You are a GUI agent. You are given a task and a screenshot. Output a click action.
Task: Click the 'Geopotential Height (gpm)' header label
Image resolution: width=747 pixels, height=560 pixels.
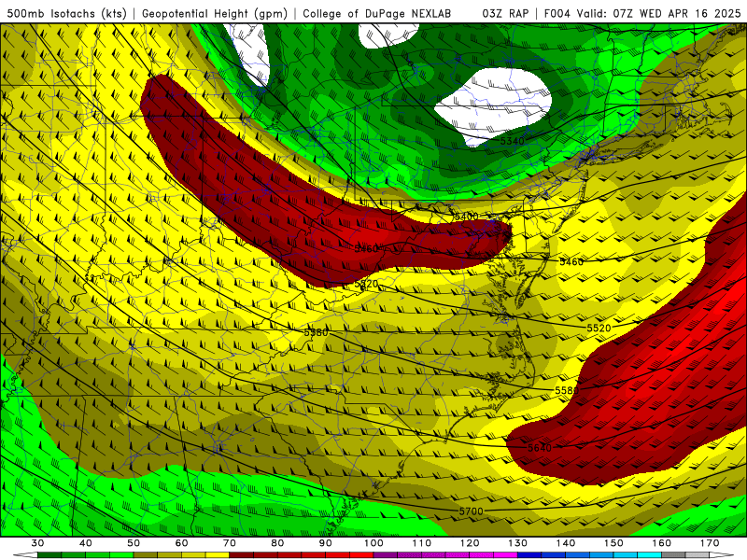[215, 13]
